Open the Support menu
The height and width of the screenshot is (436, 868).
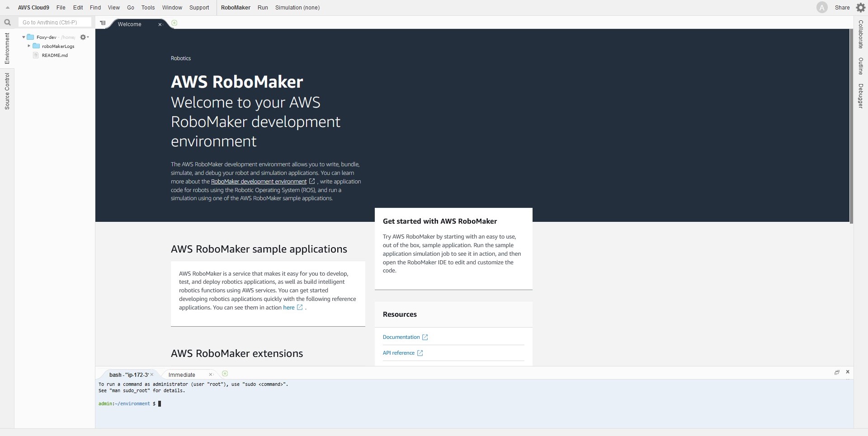(x=199, y=8)
